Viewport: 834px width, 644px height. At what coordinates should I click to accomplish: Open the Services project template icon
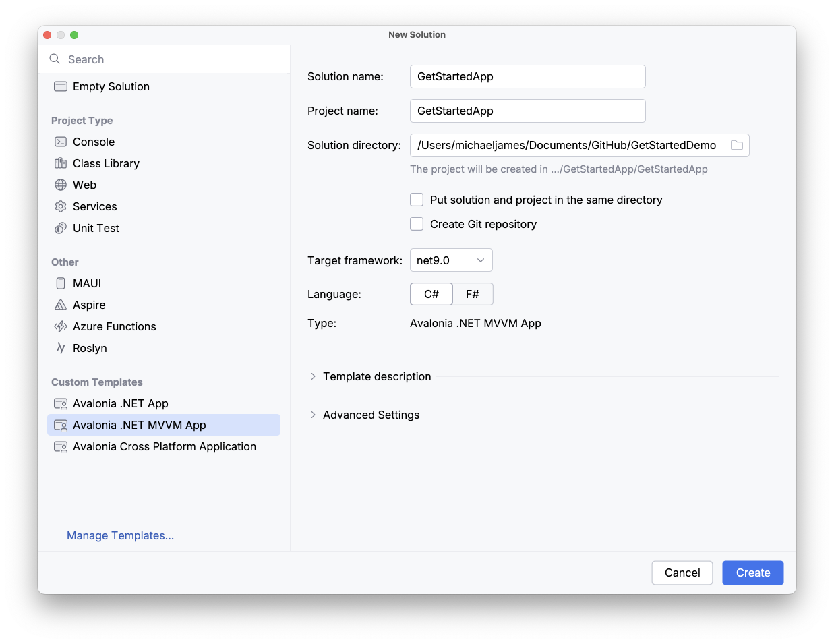tap(61, 206)
